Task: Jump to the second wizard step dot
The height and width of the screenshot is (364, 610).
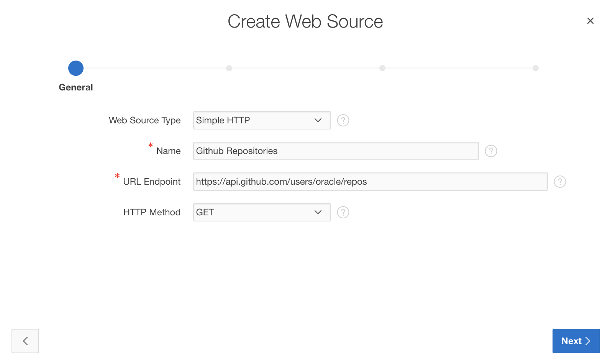Action: pyautogui.click(x=229, y=68)
